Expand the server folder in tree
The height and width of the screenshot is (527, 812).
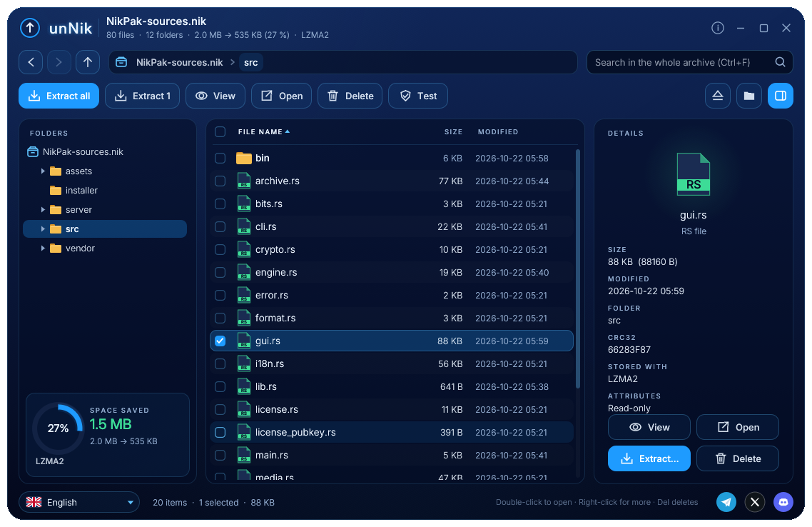(x=43, y=209)
